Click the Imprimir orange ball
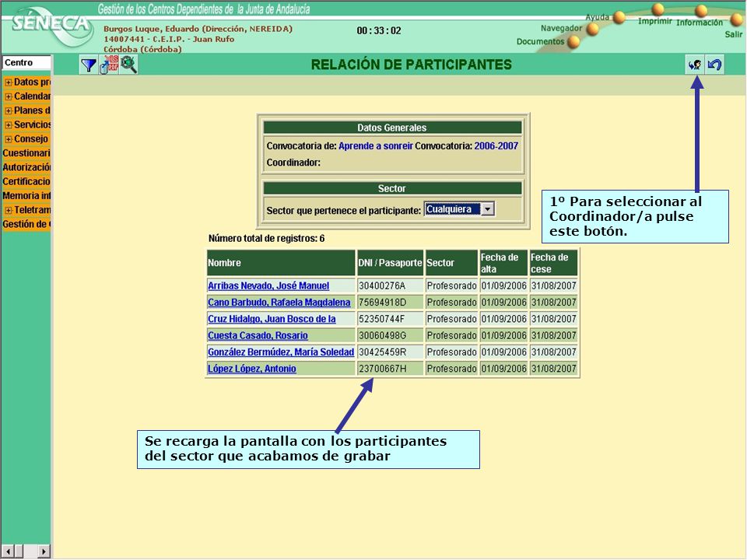The image size is (747, 560). pos(658,9)
